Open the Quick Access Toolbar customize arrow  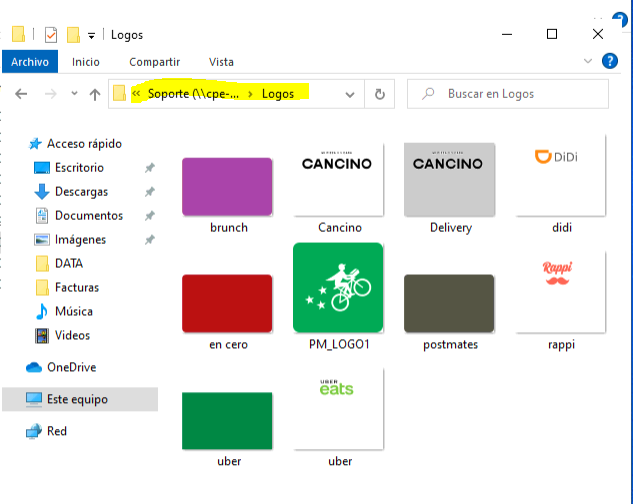(x=92, y=36)
